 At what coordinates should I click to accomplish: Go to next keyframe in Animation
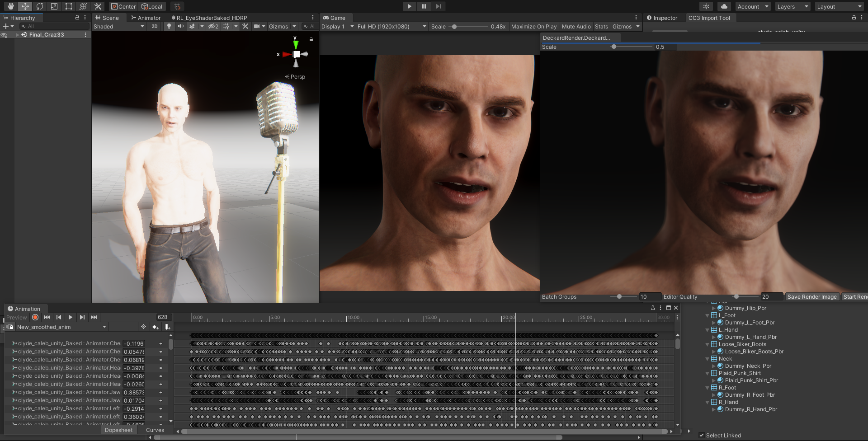82,317
